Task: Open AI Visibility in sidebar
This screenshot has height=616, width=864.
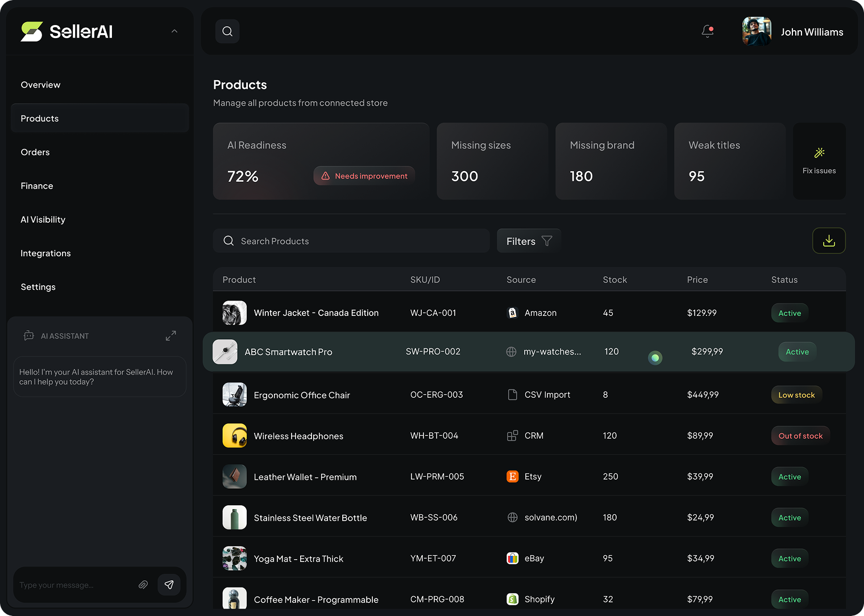Action: (43, 219)
